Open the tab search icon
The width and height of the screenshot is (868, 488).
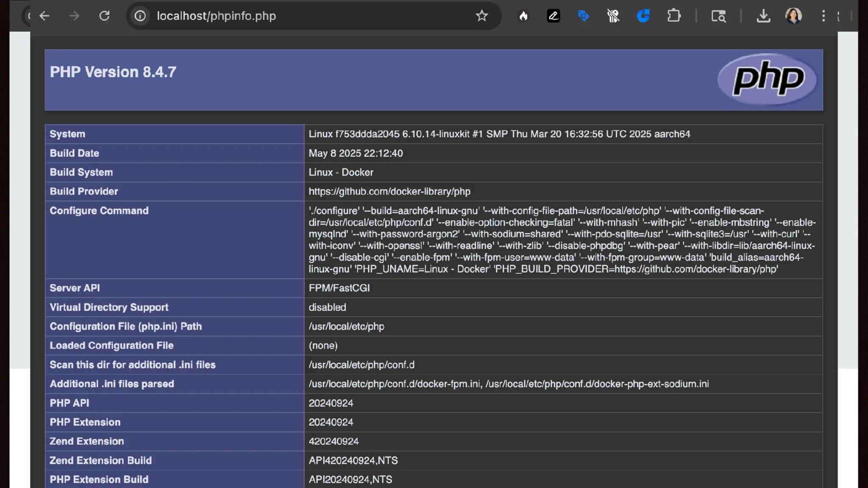pyautogui.click(x=718, y=16)
